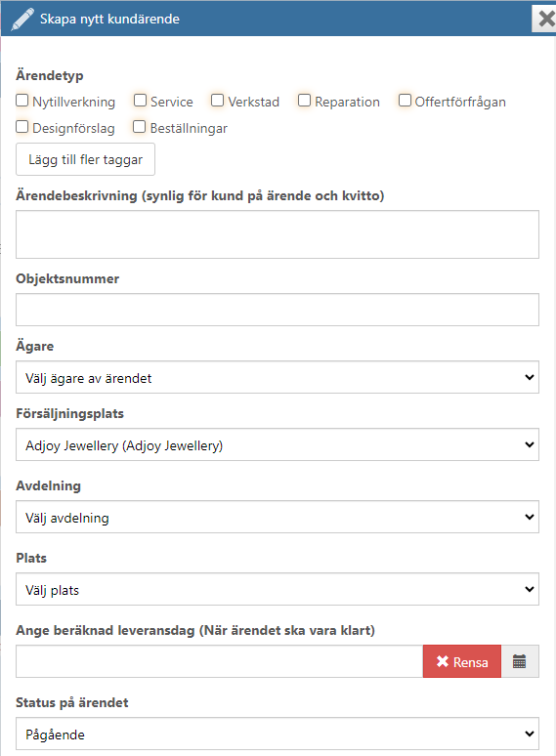Click Lägg till fler taggar button
Image resolution: width=556 pixels, height=756 pixels.
(85, 159)
